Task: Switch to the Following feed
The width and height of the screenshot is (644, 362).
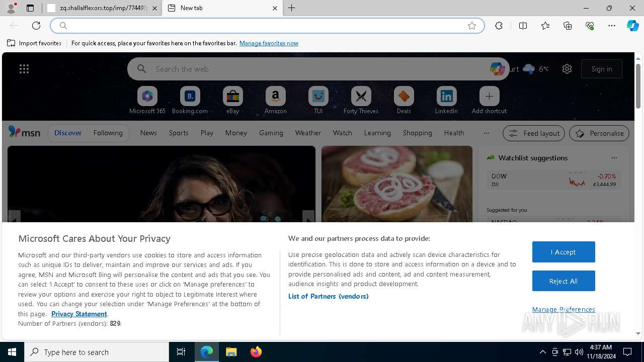Action: tap(108, 133)
